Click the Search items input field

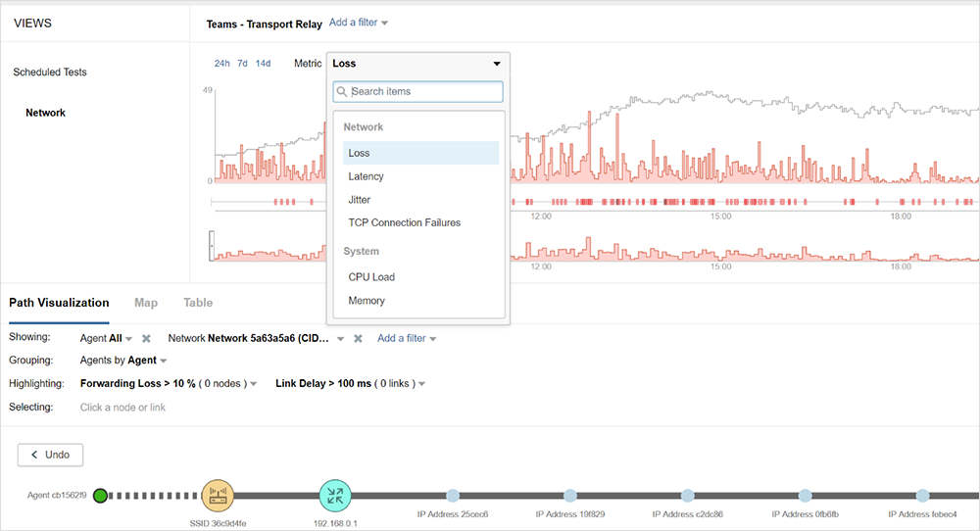tap(424, 92)
